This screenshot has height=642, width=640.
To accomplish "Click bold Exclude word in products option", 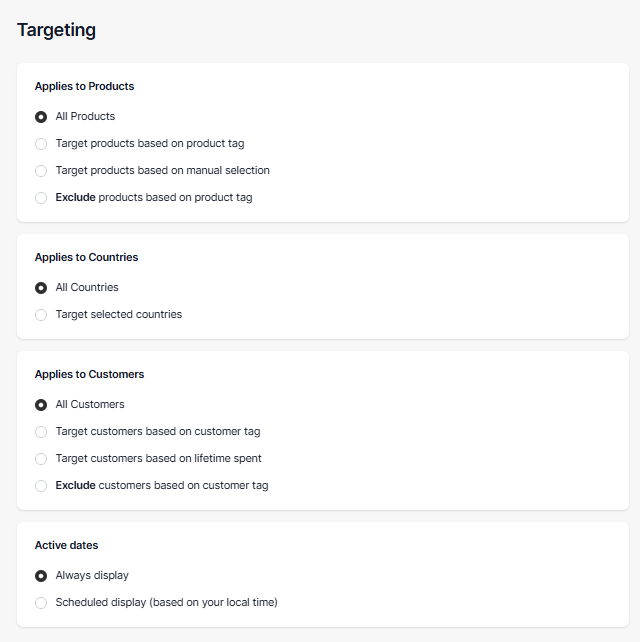I will [x=75, y=197].
